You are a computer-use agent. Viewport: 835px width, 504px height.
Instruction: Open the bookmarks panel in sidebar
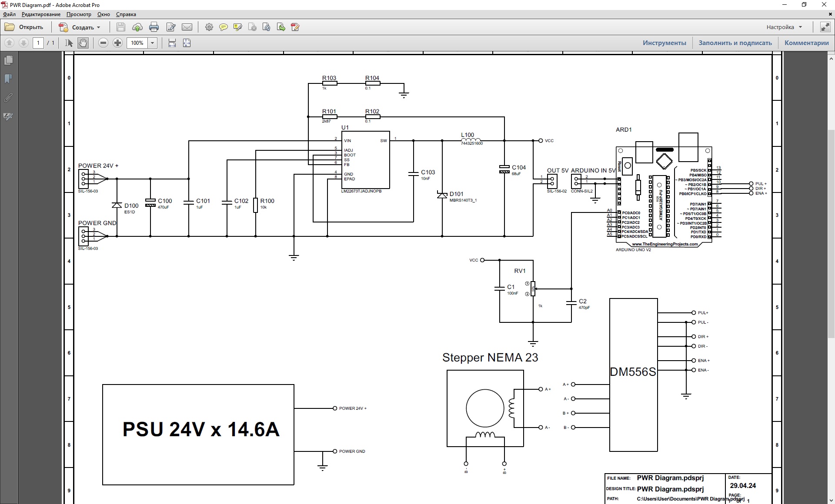click(8, 79)
